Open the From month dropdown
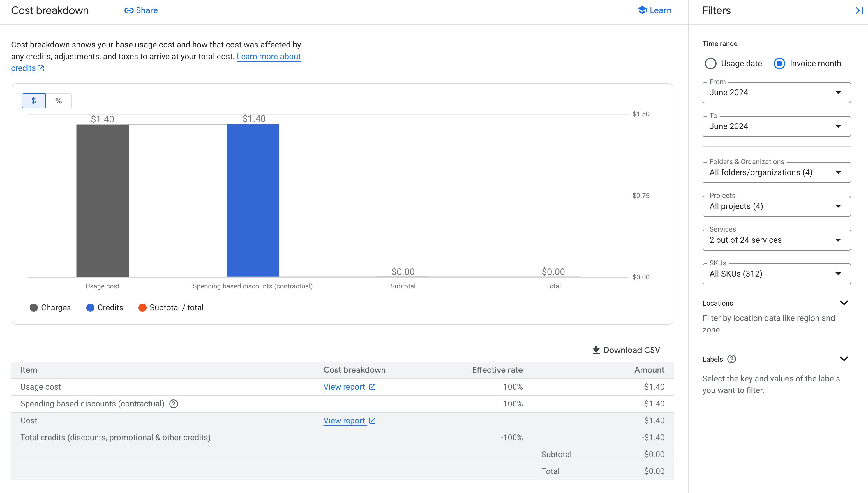The height and width of the screenshot is (493, 868). click(776, 92)
